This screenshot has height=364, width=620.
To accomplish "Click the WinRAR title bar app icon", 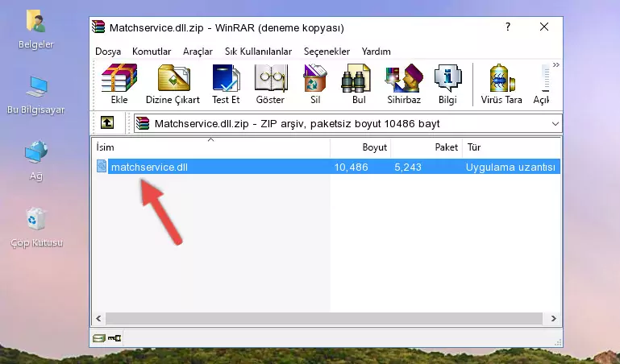I will [98, 27].
